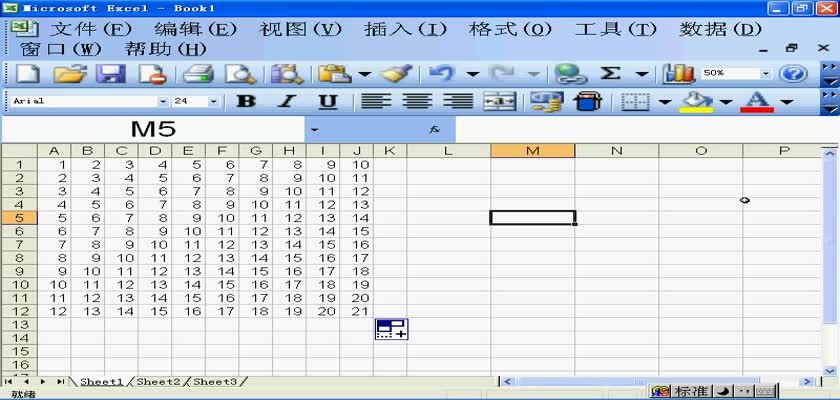
Task: Open the font size 24 dropdown
Action: click(x=213, y=101)
